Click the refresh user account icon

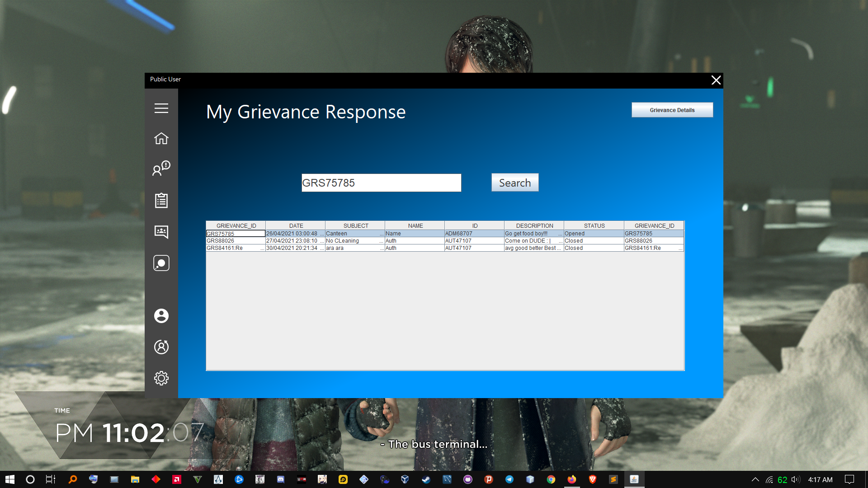(161, 347)
